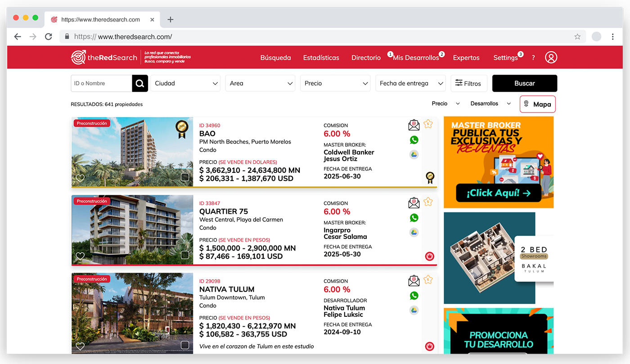Open the QUARTIER 75 building photo
The width and height of the screenshot is (630, 364).
(132, 230)
